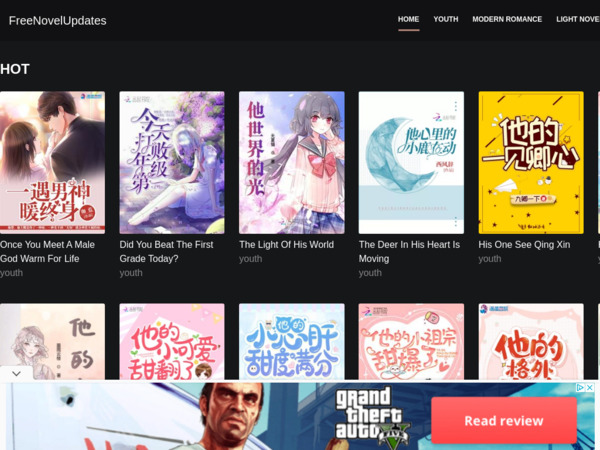
Task: Open the LIGHT NOVEL category
Action: (578, 19)
